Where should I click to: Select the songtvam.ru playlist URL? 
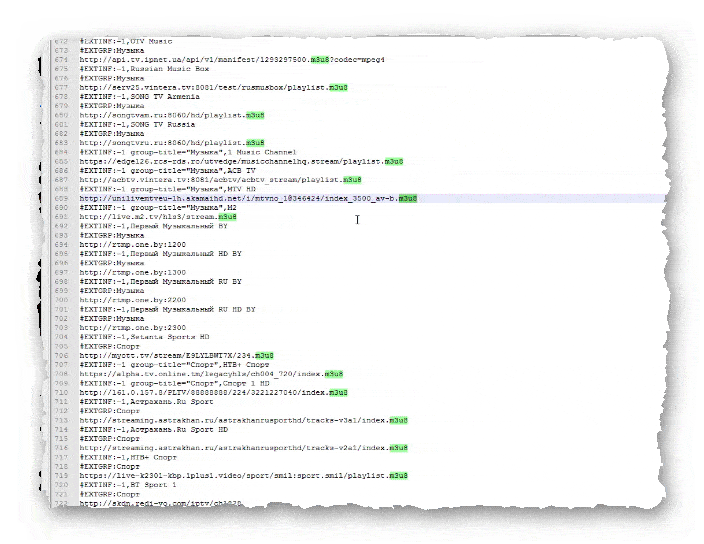pyautogui.click(x=172, y=115)
